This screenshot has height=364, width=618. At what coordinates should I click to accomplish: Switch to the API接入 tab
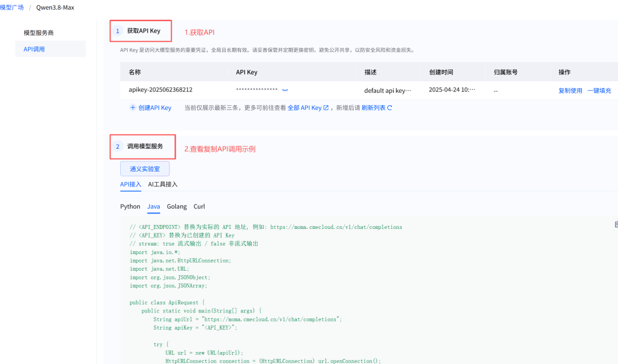tap(130, 184)
